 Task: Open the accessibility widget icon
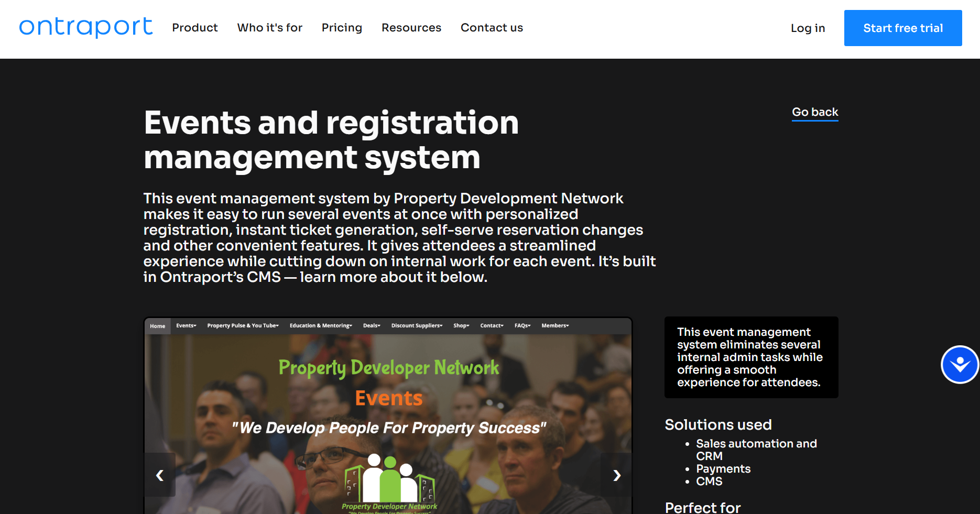(960, 365)
